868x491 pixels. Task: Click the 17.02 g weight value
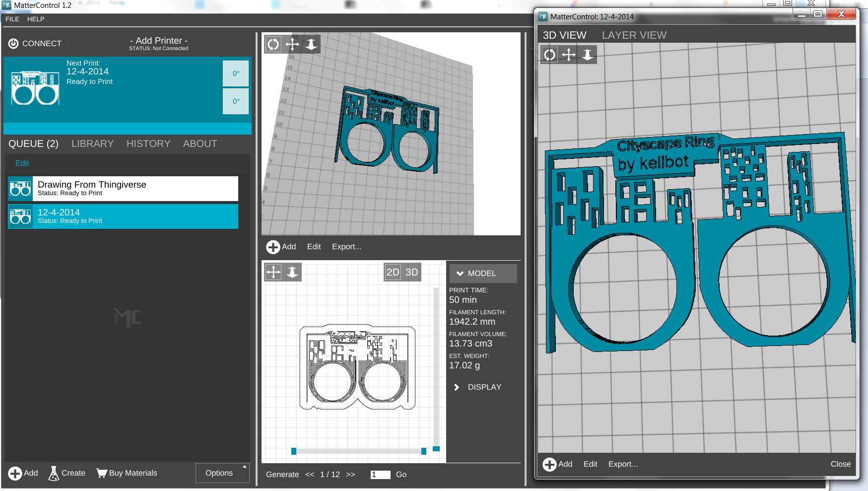pyautogui.click(x=465, y=365)
